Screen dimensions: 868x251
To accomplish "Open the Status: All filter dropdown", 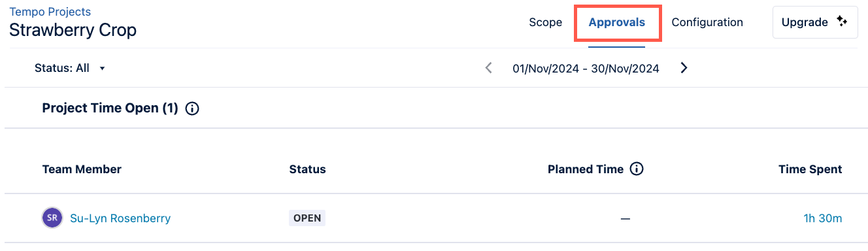I will pos(70,68).
